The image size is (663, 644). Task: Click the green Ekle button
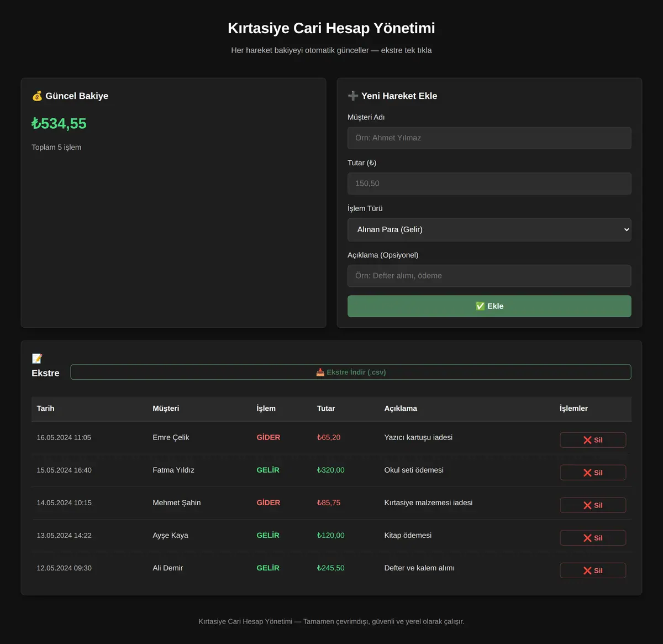coord(490,306)
